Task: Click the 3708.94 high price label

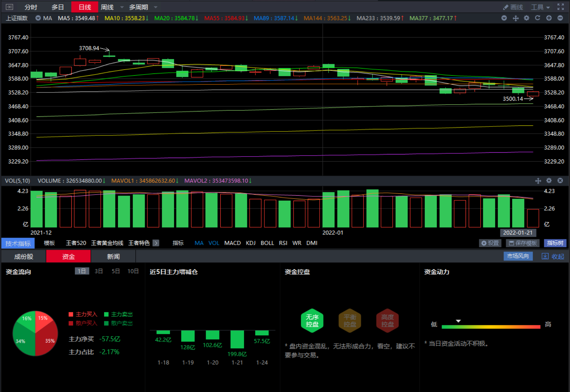Action: [89, 48]
